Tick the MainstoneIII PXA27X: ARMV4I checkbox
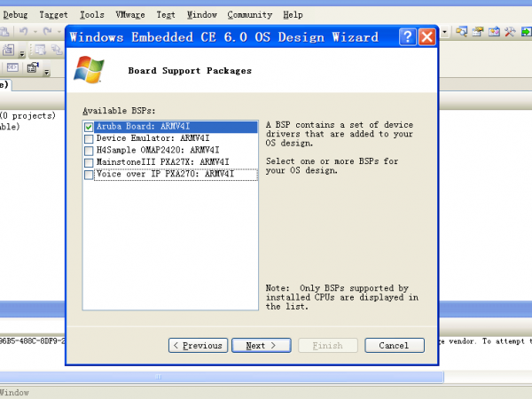532x399 pixels. click(x=88, y=163)
